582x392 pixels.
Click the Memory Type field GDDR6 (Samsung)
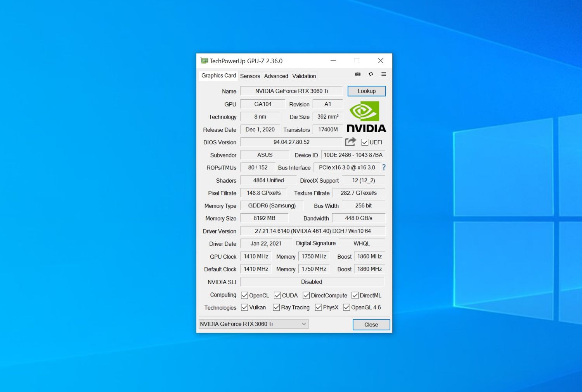[272, 205]
